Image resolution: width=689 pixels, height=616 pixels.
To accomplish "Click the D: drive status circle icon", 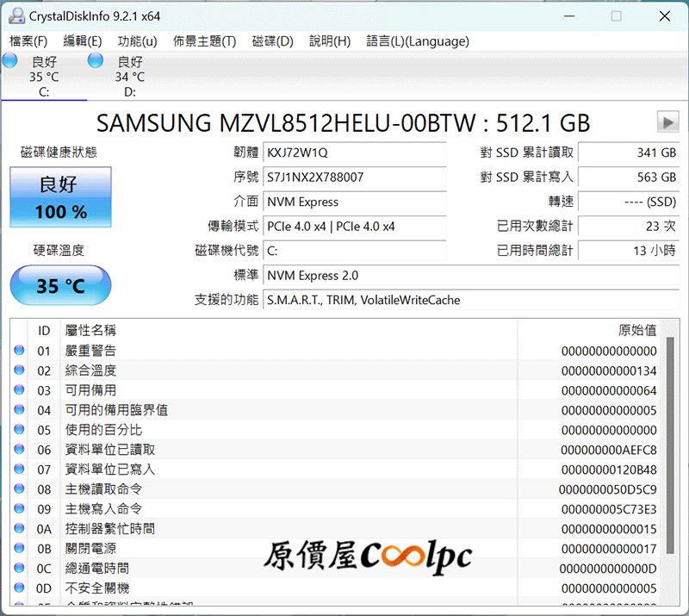I will pyautogui.click(x=96, y=60).
